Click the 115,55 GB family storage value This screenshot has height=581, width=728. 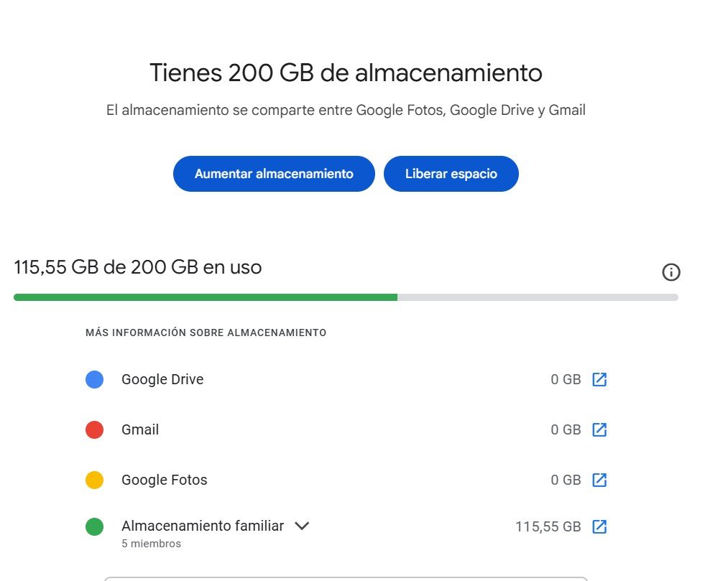[548, 526]
